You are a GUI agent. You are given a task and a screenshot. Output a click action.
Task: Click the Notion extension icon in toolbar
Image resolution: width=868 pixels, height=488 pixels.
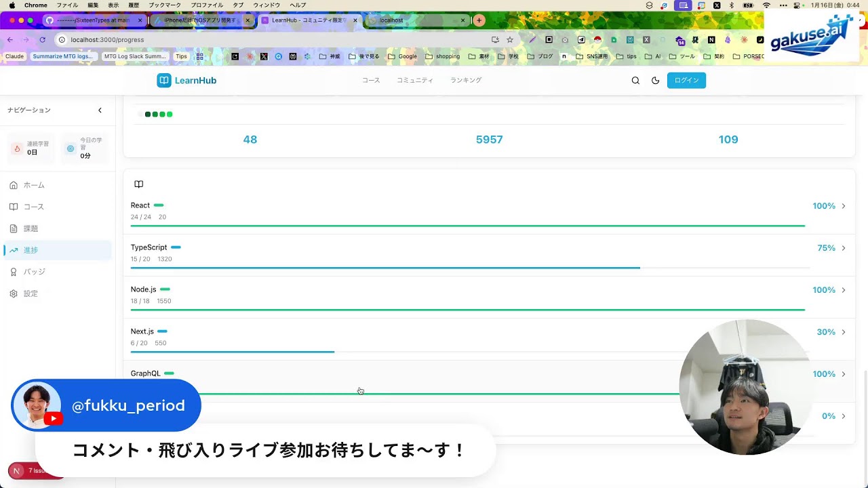(x=711, y=40)
